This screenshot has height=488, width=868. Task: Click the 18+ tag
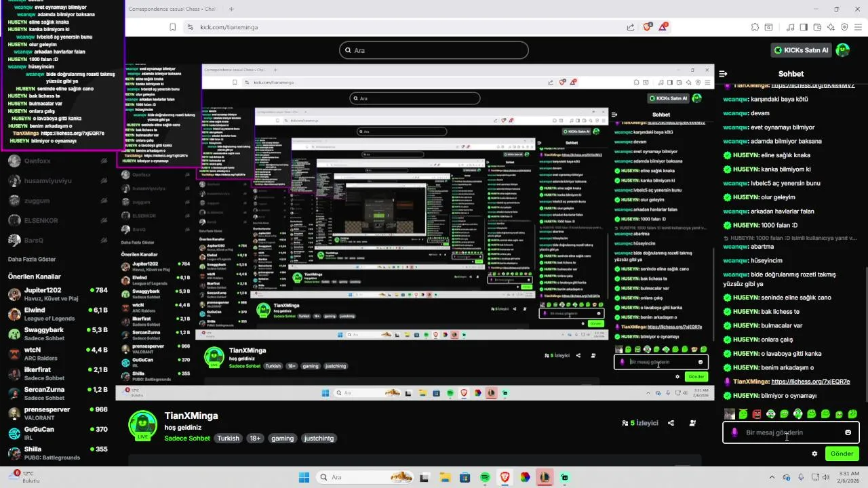coord(255,439)
